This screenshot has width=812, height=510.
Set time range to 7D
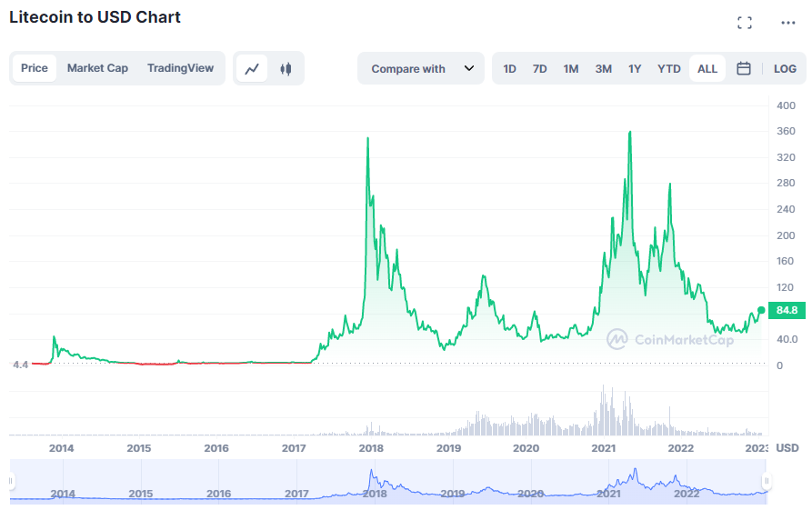pyautogui.click(x=539, y=69)
